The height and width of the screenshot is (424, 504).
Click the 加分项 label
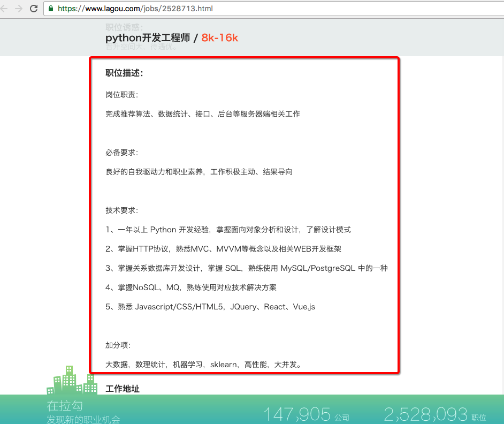(118, 345)
